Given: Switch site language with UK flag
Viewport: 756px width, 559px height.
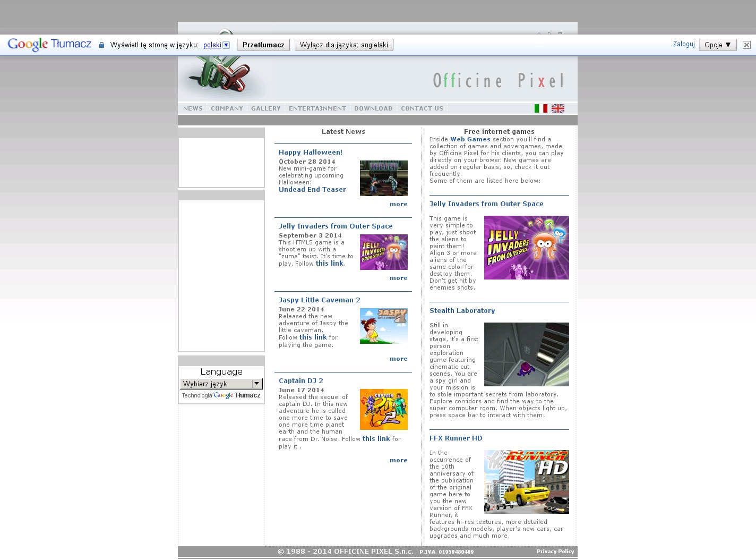Looking at the screenshot, I should 557,108.
